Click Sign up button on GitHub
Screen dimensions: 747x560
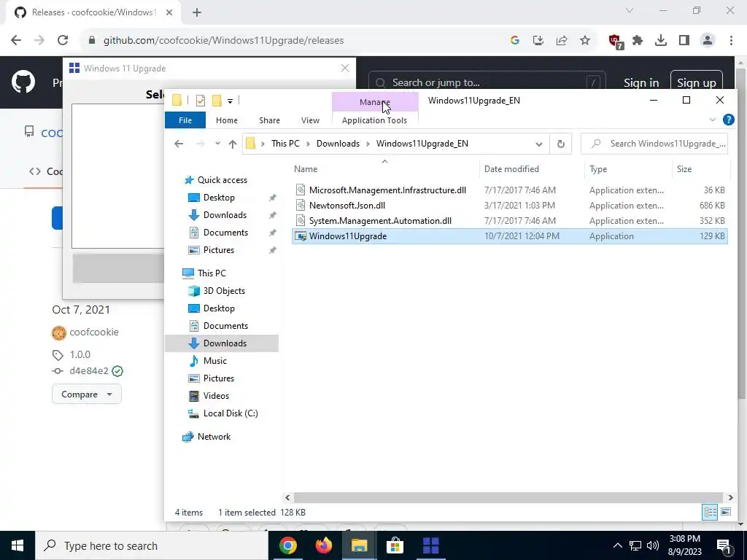pyautogui.click(x=697, y=82)
